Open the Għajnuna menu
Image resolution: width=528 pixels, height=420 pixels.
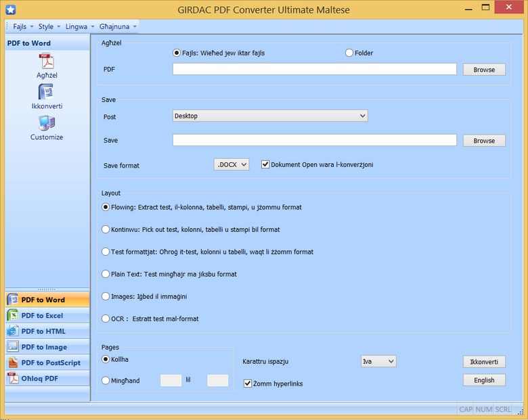click(x=114, y=26)
